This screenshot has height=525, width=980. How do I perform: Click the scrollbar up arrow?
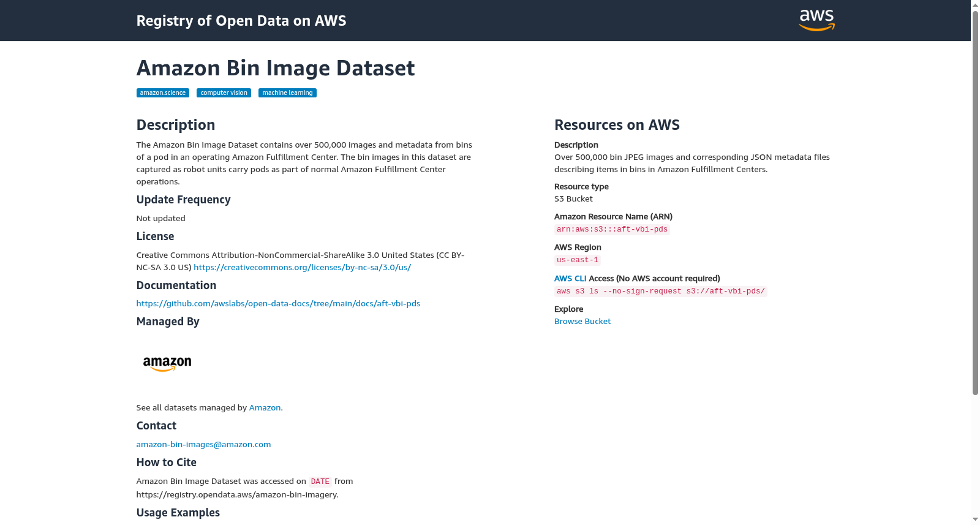(975, 5)
